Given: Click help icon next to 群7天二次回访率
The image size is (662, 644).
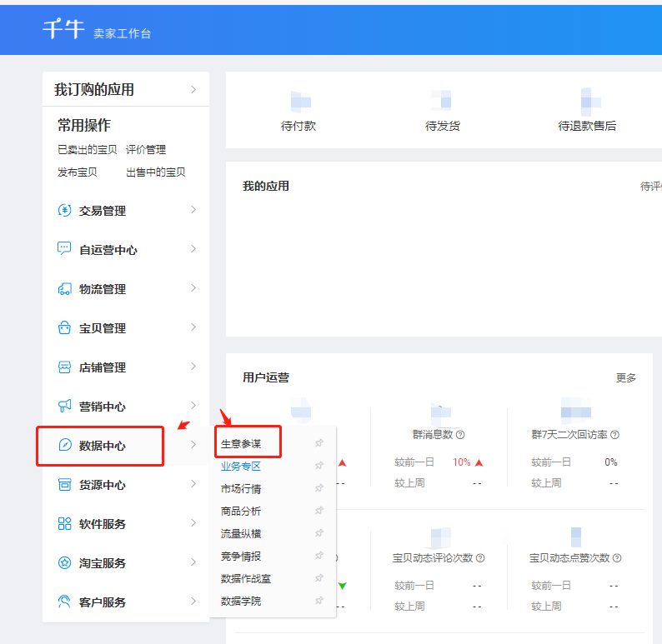Looking at the screenshot, I should [614, 434].
